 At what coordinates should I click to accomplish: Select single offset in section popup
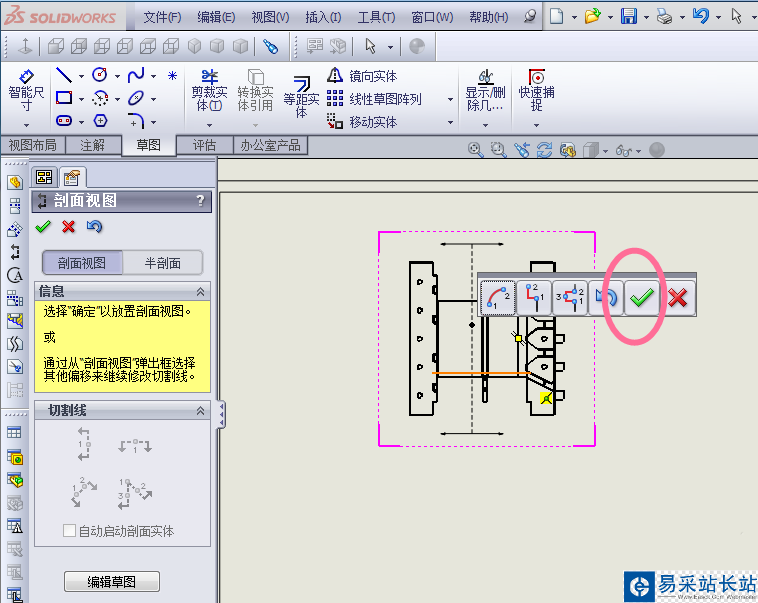(x=534, y=298)
